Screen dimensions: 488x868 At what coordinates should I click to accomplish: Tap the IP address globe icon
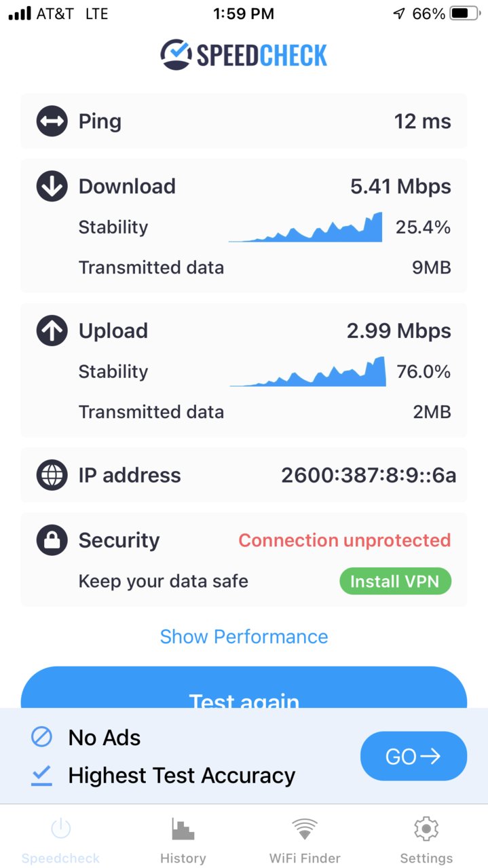(52, 475)
